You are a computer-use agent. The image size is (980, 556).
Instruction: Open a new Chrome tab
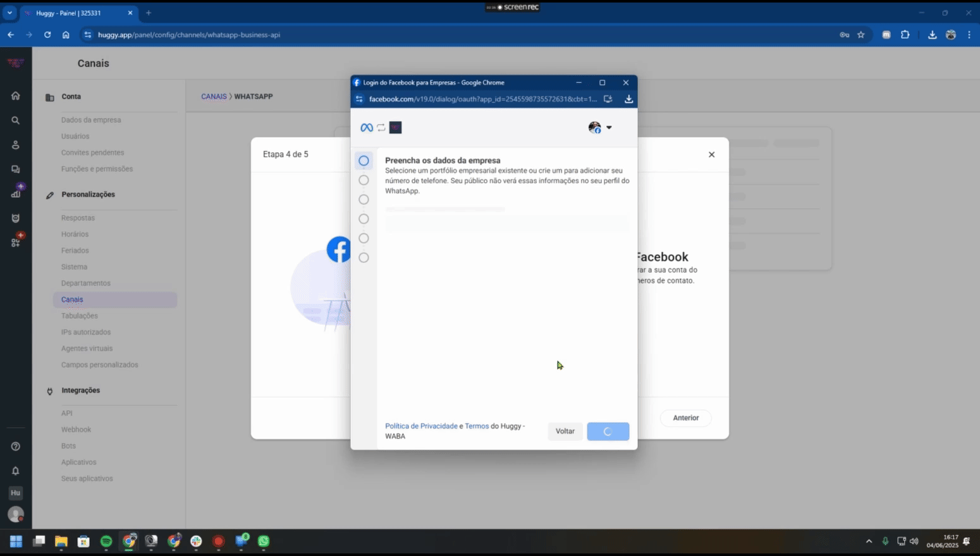tap(149, 13)
